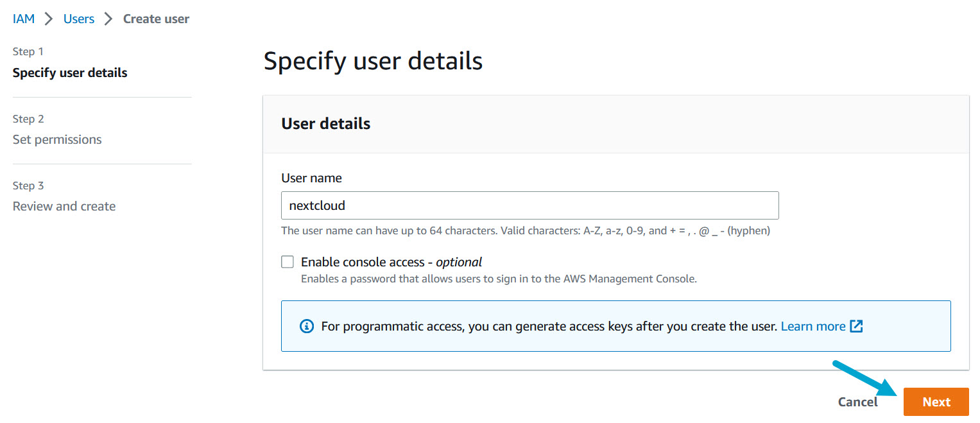Click inside the User name field
Viewport: 980px width, 423px height.
pyautogui.click(x=529, y=205)
